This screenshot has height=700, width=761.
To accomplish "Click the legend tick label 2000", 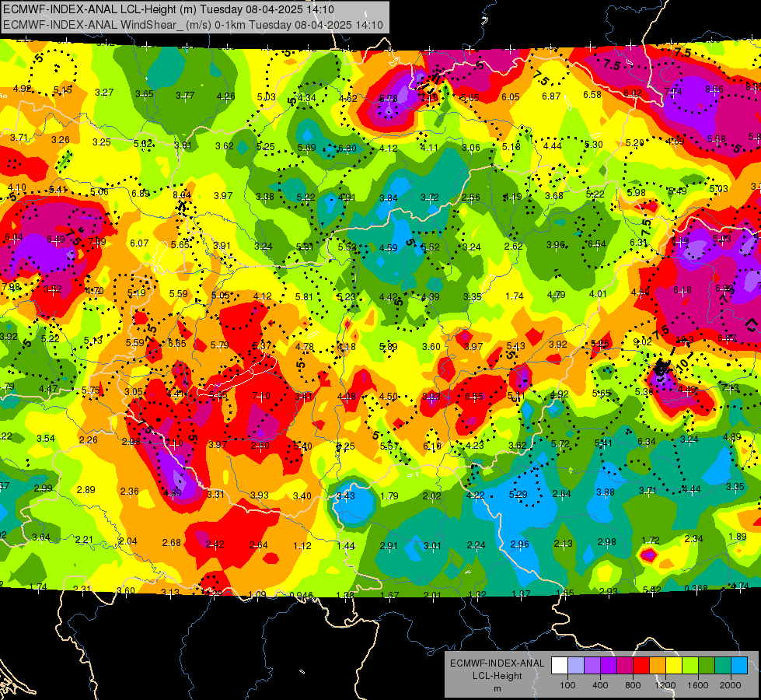I will [x=731, y=685].
